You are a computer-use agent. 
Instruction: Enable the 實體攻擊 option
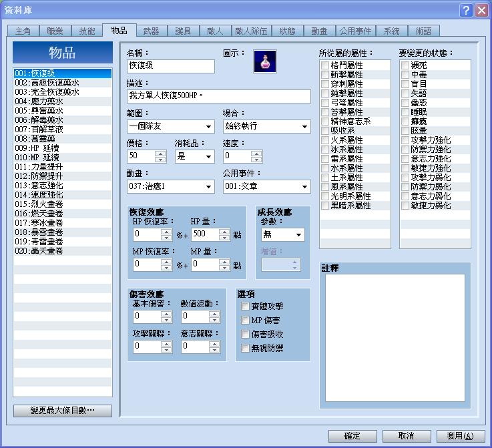[x=245, y=306]
